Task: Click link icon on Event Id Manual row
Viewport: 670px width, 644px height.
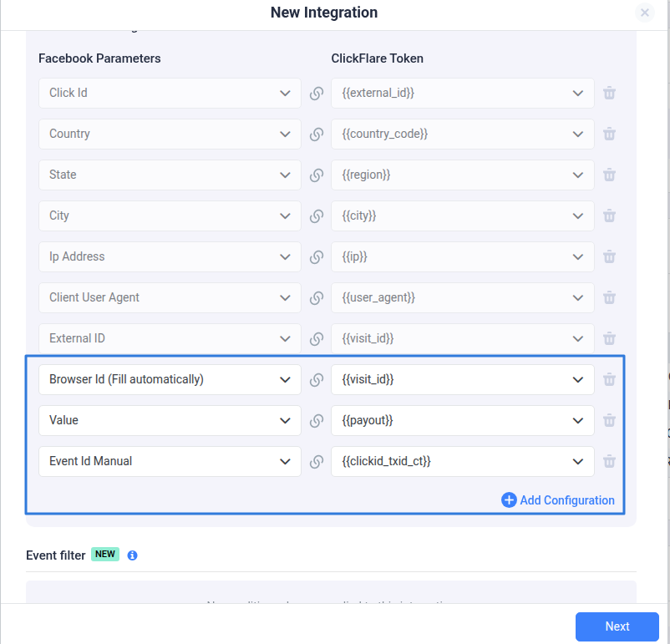Action: (316, 462)
